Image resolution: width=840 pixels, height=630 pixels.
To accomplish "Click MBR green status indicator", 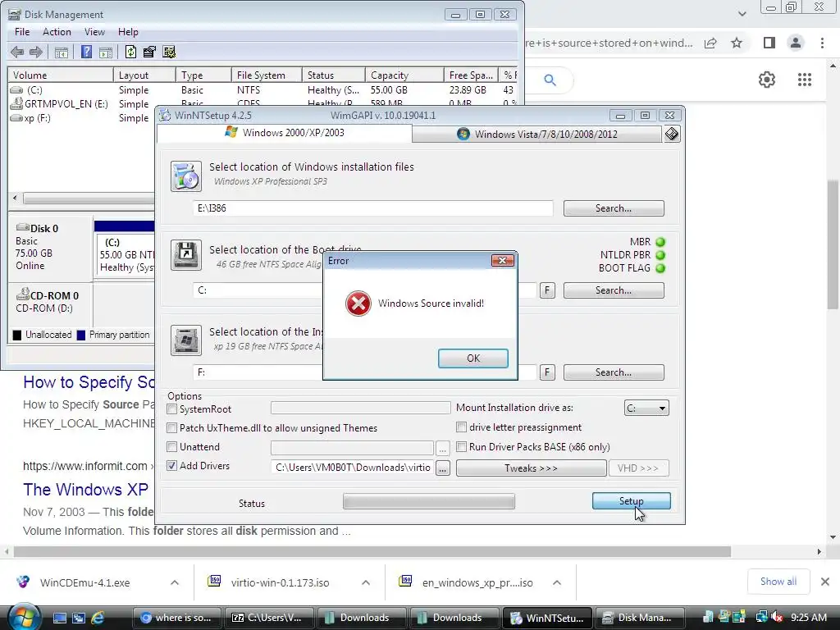I will (660, 242).
